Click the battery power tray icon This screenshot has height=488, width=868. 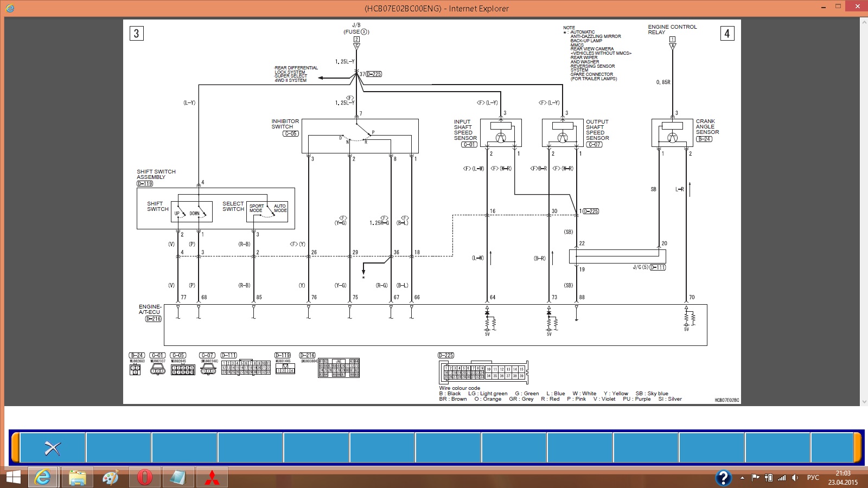click(768, 478)
